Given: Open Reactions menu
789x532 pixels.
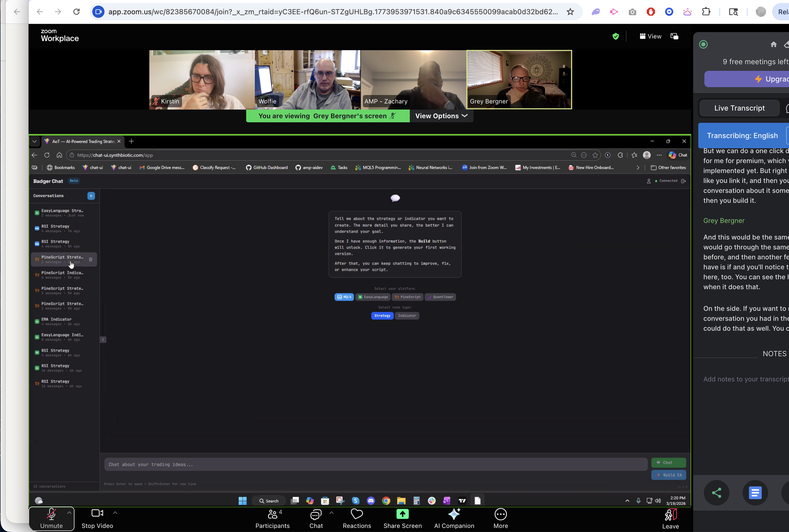Looking at the screenshot, I should coord(357,518).
